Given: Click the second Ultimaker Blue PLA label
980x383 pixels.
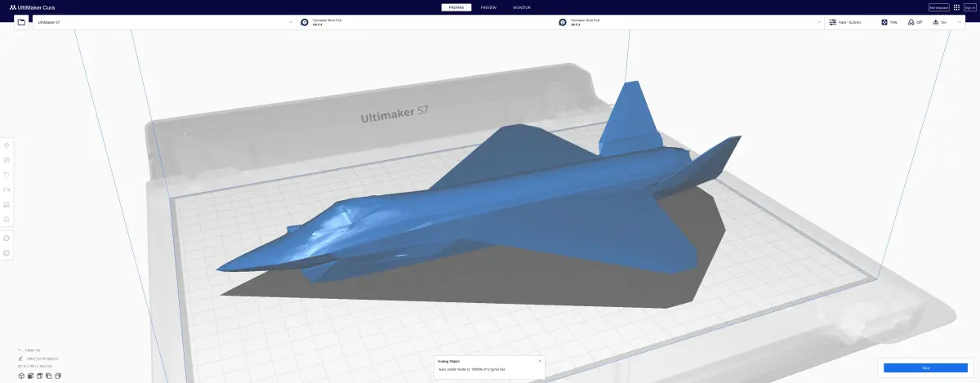Looking at the screenshot, I should click(586, 20).
